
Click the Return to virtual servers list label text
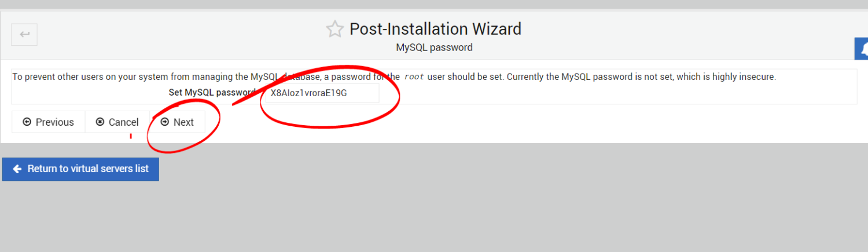tap(88, 169)
